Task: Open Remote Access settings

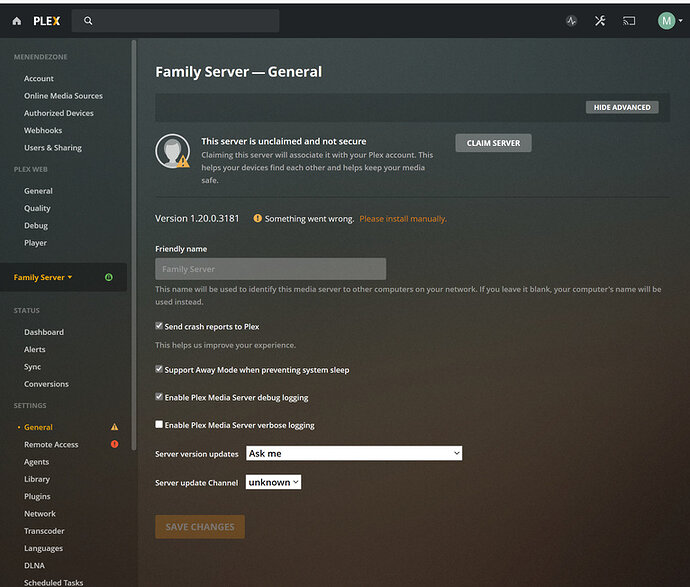Action: (51, 444)
